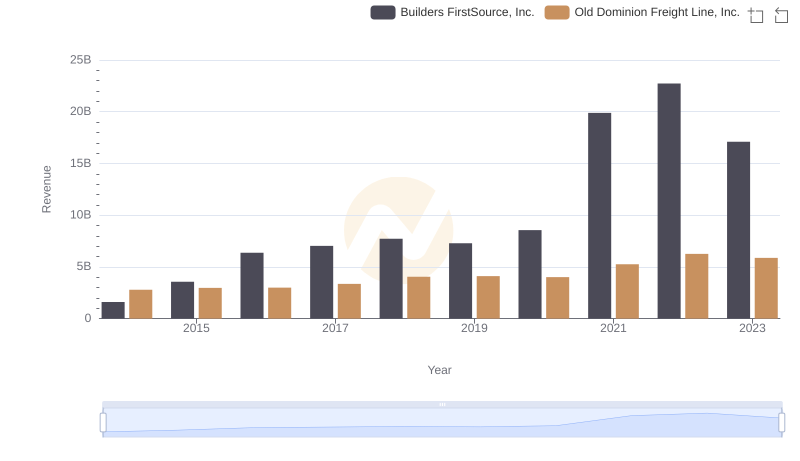Viewport: 800px width, 461px height.
Task: Click the 25B y-axis label
Action: coord(81,60)
